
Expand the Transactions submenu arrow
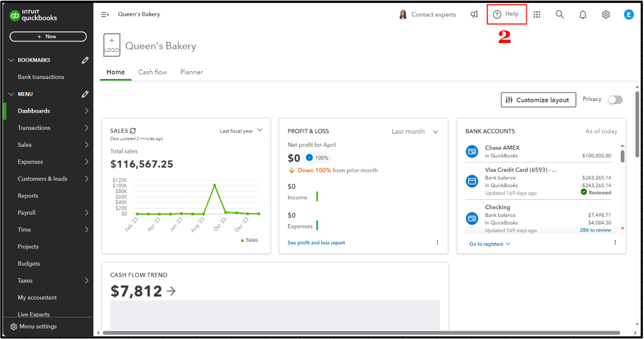tap(86, 128)
